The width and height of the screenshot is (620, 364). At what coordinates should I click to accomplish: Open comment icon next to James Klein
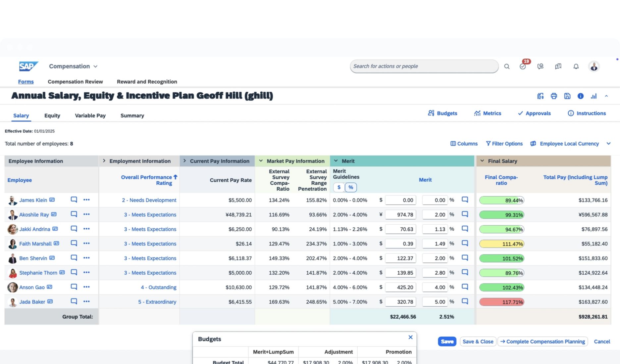(74, 200)
